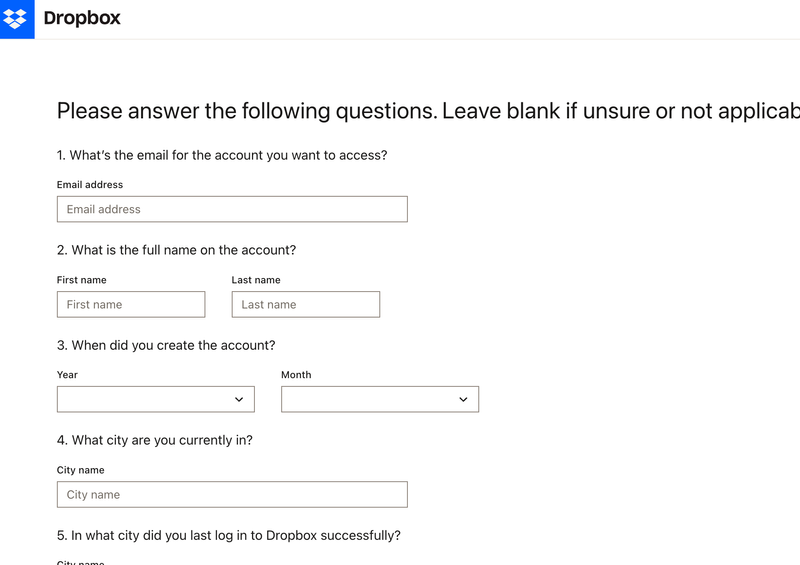
Task: Click the "Email address" label above the field
Action: click(90, 185)
